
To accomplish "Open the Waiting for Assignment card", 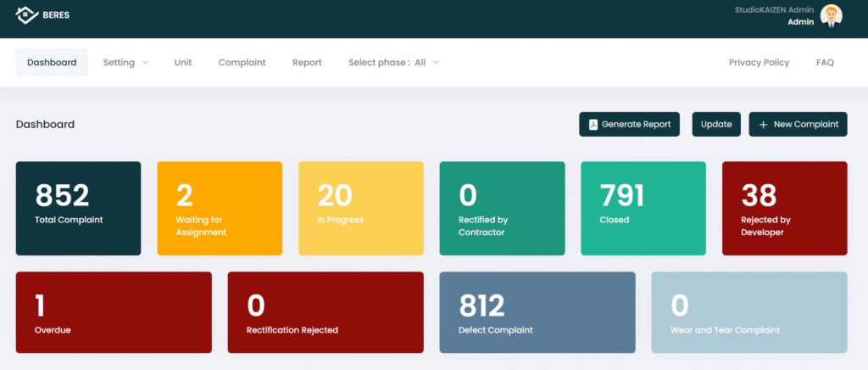I will pos(220,208).
